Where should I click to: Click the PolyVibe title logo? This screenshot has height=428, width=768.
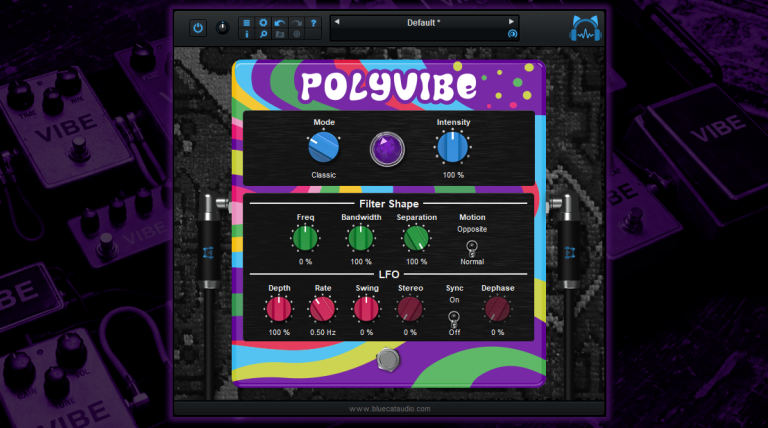[x=388, y=87]
